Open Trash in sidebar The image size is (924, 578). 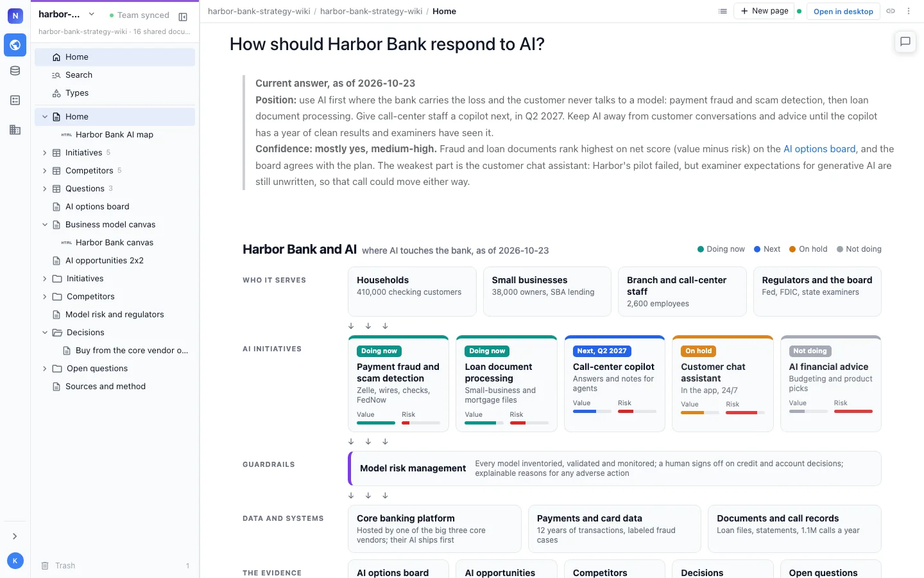coord(115,566)
